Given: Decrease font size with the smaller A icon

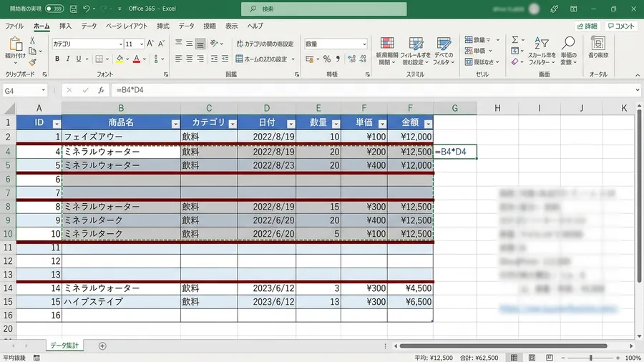Looking at the screenshot, I should [x=162, y=44].
